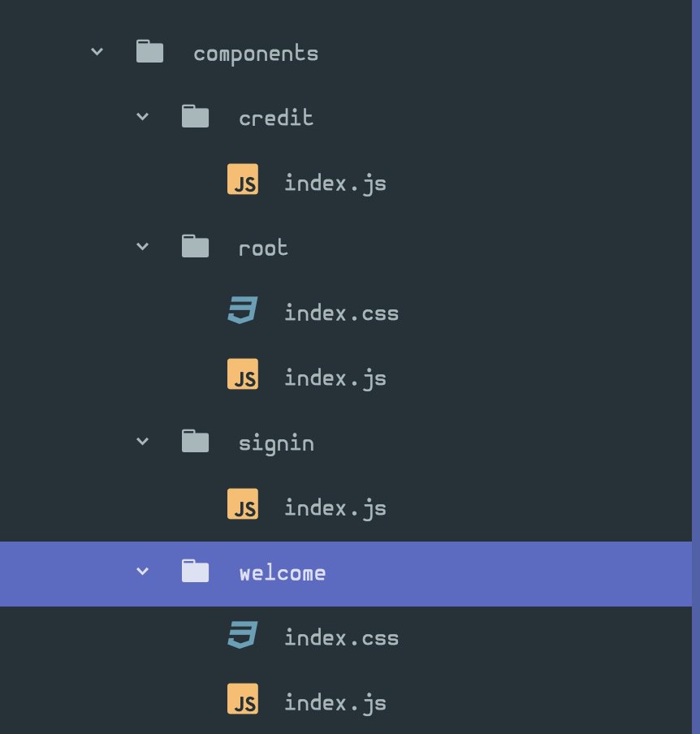Click the CSS icon of welcome's index.css
The height and width of the screenshot is (734, 700).
(x=242, y=637)
